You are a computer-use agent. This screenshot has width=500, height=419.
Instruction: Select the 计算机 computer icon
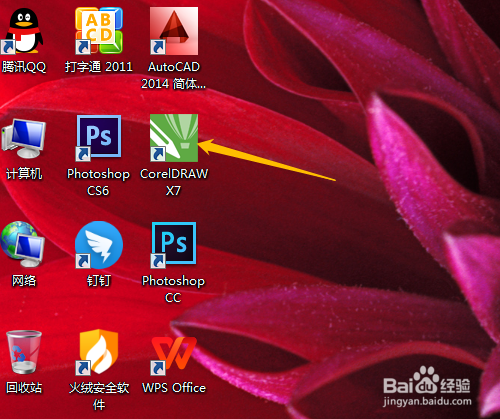[23, 138]
